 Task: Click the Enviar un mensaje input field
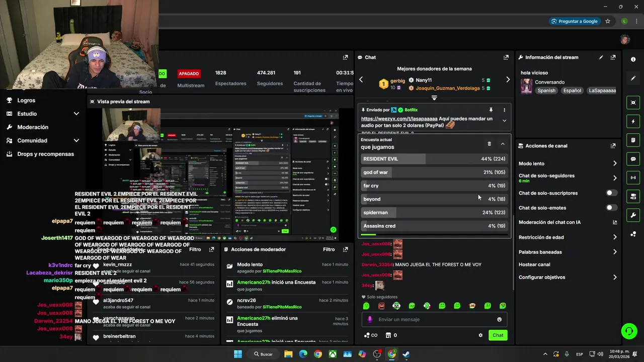click(x=434, y=319)
